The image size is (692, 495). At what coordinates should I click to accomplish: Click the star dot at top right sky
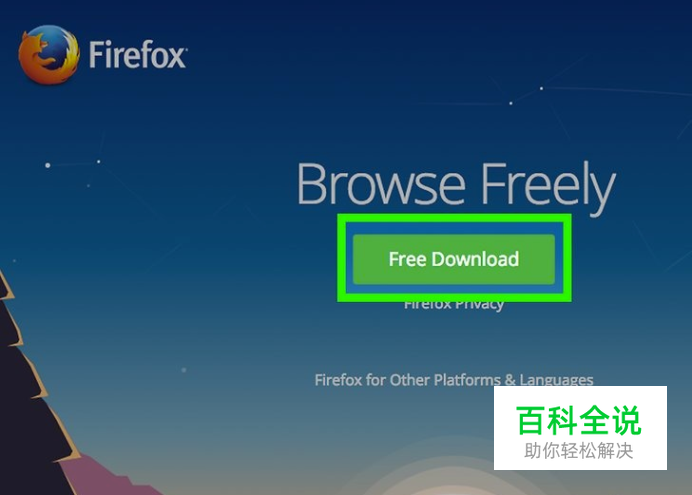542,88
